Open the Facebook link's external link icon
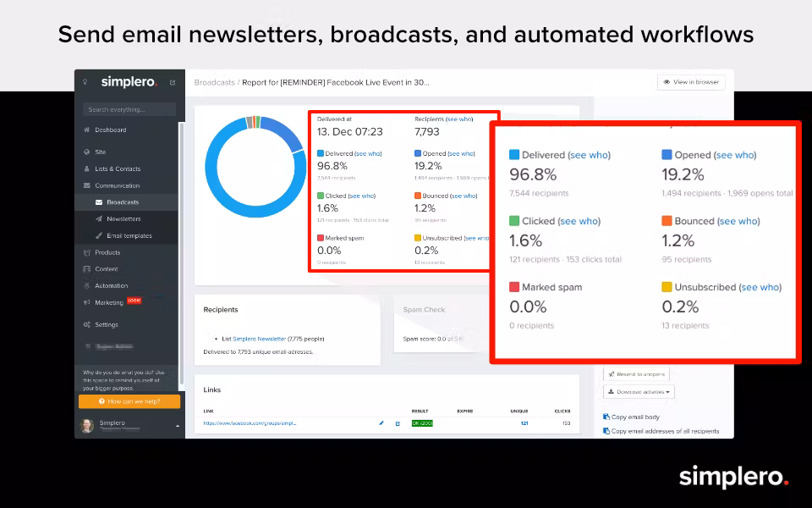Image resolution: width=812 pixels, height=508 pixels. (x=398, y=423)
